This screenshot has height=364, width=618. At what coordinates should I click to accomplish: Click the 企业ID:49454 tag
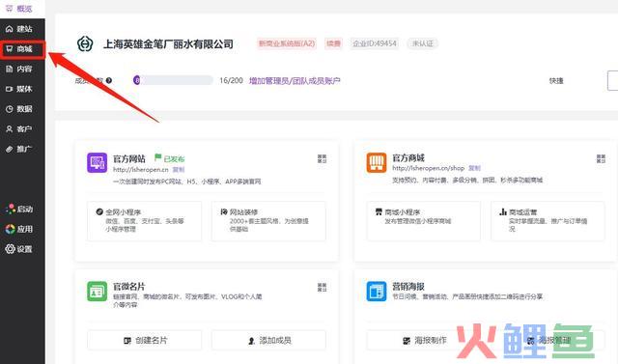click(x=375, y=43)
